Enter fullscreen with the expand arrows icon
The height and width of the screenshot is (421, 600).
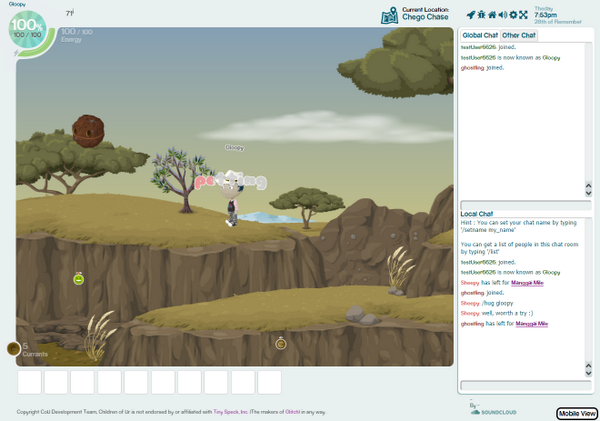tap(523, 15)
